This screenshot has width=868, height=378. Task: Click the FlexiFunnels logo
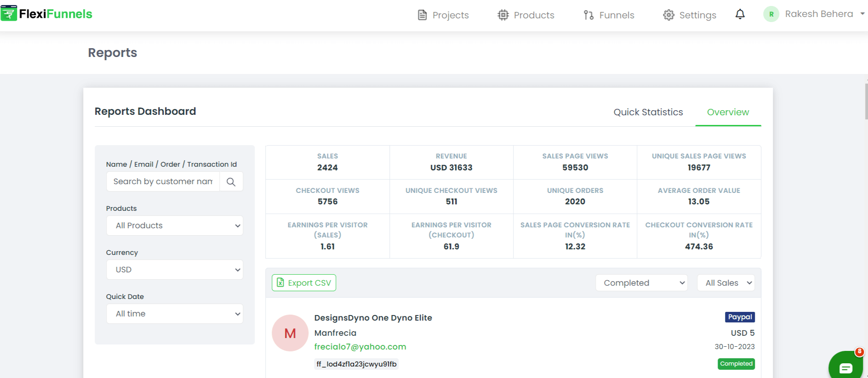click(46, 14)
